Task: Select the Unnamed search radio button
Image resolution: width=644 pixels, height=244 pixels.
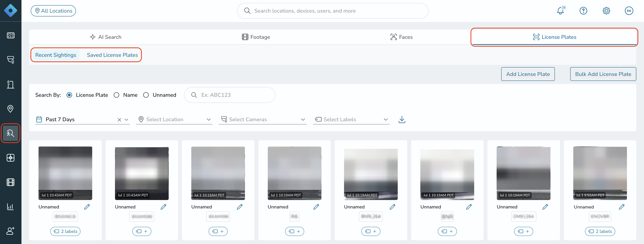Action: click(146, 95)
